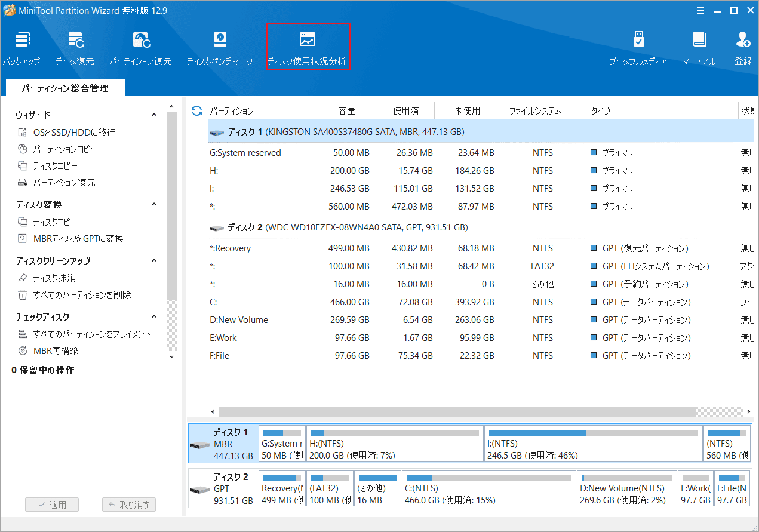Collapse the ウィザード section
This screenshot has width=759, height=532.
153,114
